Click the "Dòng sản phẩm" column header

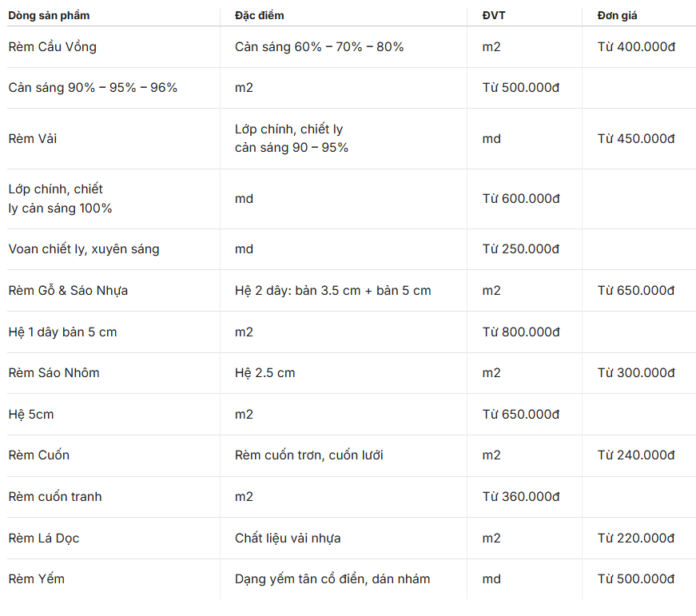point(49,15)
